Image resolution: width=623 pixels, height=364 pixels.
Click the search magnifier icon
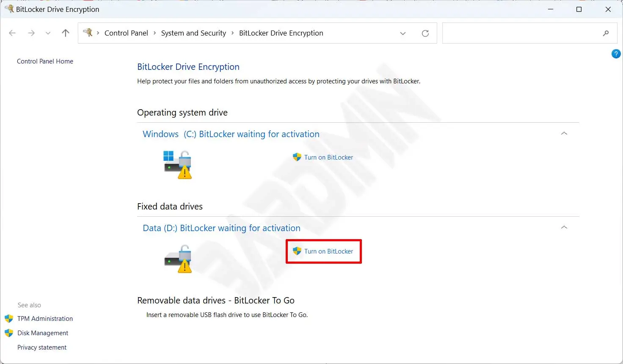[x=606, y=33]
